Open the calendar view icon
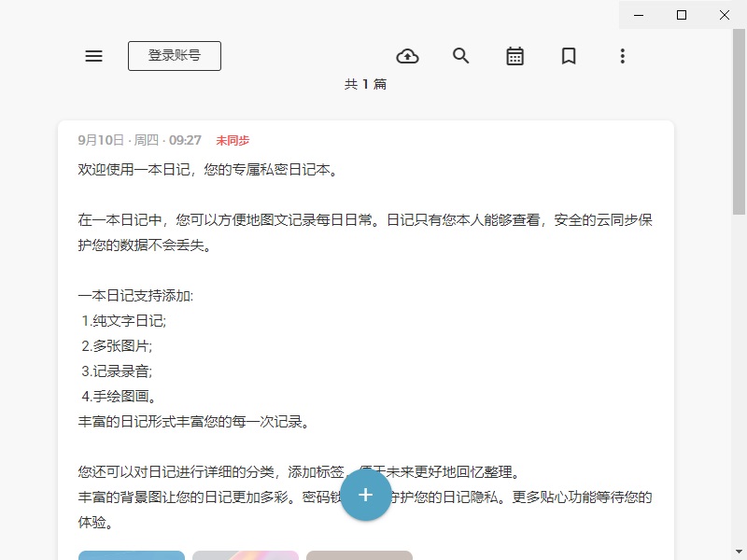Viewport: 747px width, 560px height. click(x=514, y=56)
